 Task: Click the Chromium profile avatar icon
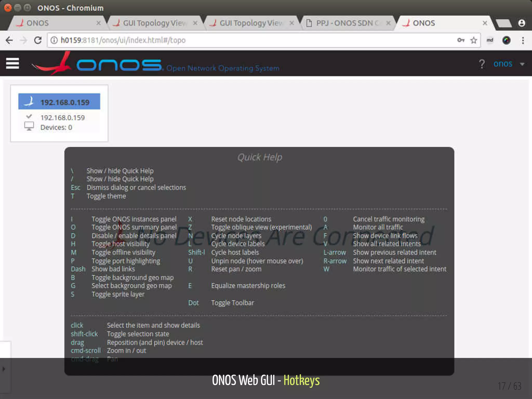click(x=522, y=23)
